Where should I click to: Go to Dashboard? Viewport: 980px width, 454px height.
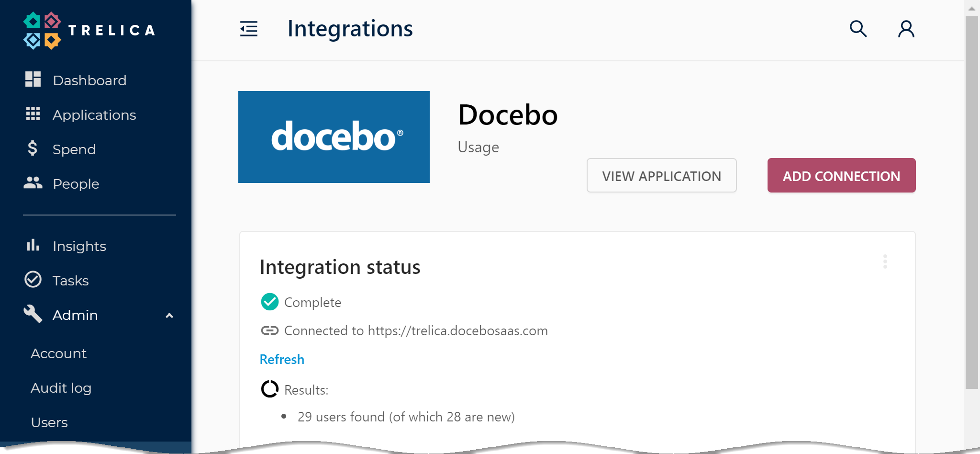90,80
